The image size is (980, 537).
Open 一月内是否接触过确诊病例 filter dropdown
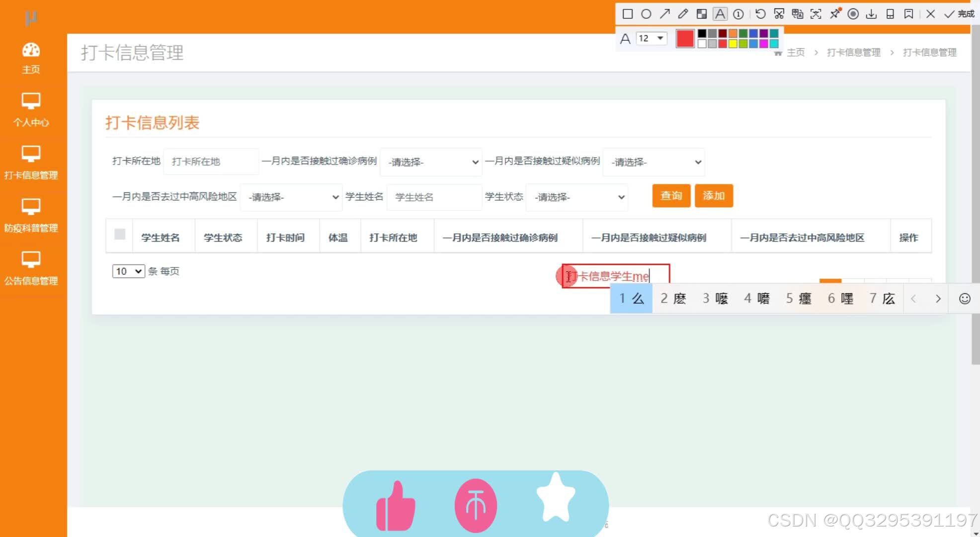coord(431,162)
